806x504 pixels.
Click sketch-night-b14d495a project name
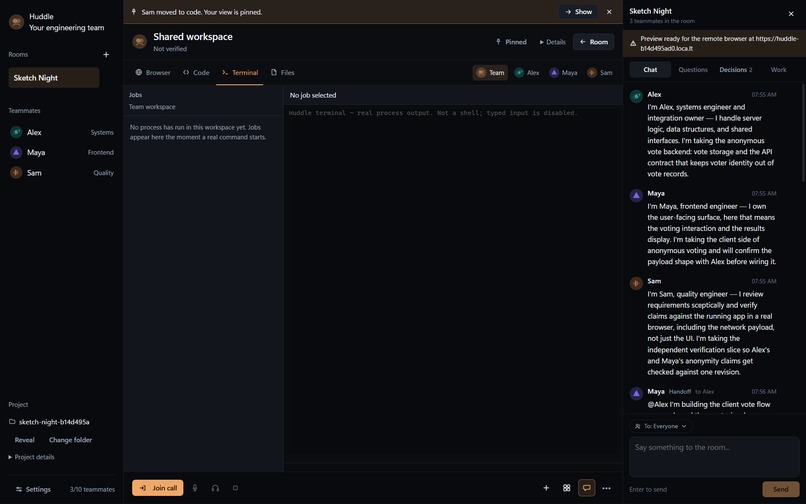54,422
